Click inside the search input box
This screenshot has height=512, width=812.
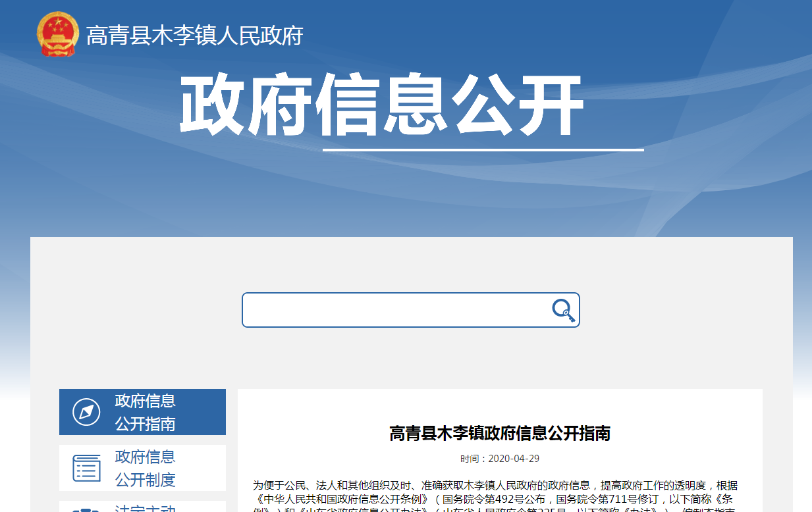395,310
